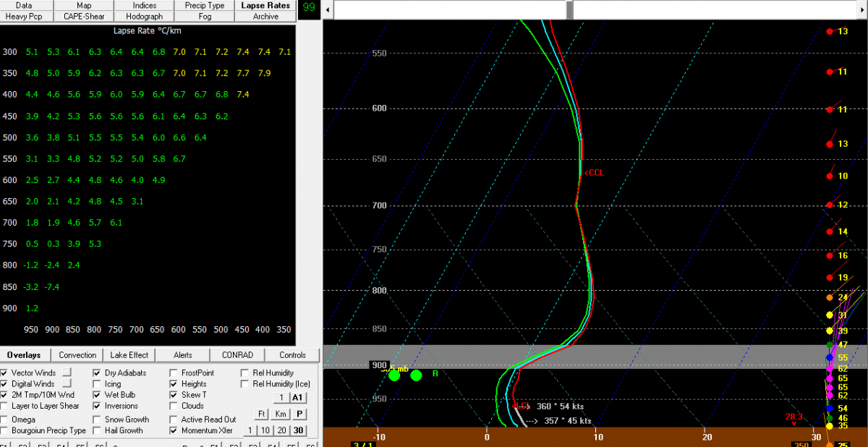Disable the Inversions overlay
Screen dimensions: 868x447
coord(98,406)
